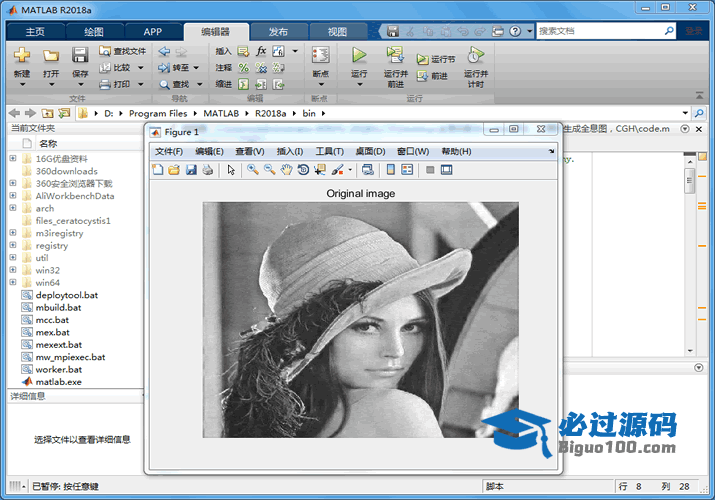Click New Figure icon in Figure toolbar
This screenshot has height=500, width=715.
click(158, 170)
